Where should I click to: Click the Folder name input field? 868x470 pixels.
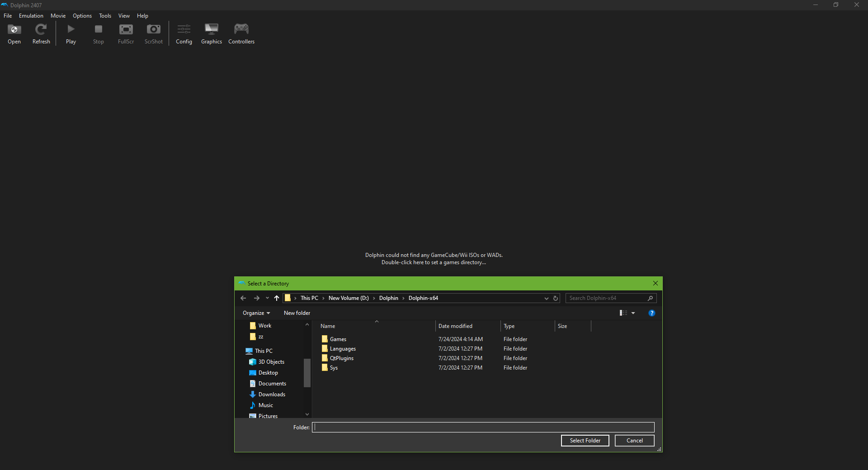(483, 427)
